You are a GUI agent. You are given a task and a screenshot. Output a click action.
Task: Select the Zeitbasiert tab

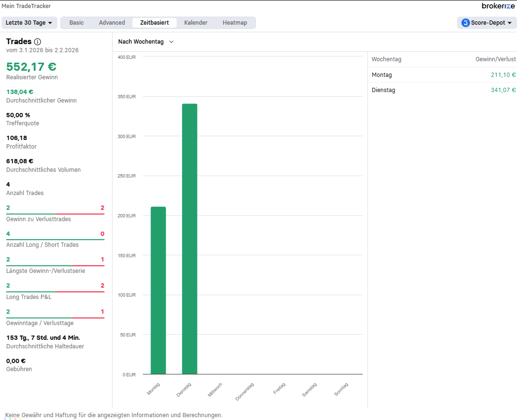tap(154, 23)
